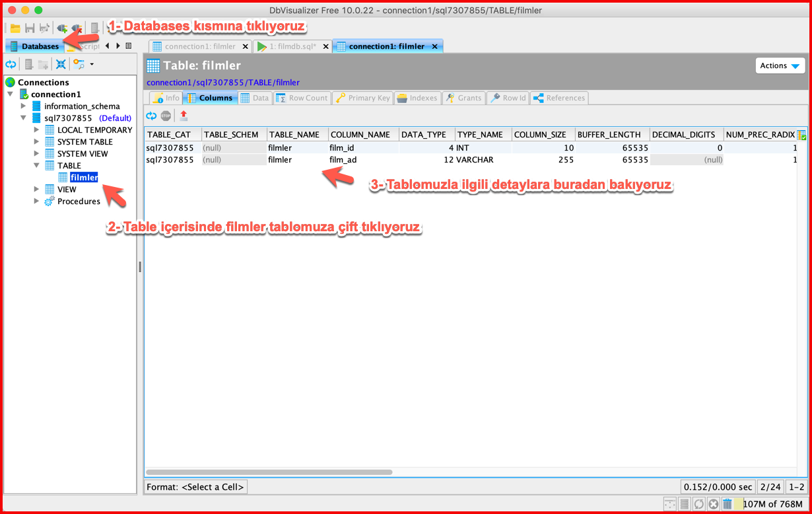
Task: Click the Format '<Select a Cell>' field
Action: click(x=195, y=487)
